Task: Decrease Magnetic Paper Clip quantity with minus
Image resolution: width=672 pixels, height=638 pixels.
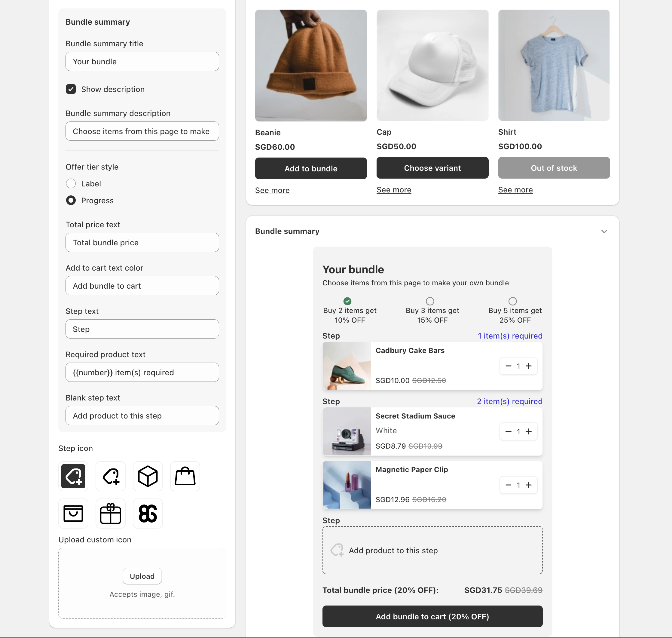Action: coord(508,485)
